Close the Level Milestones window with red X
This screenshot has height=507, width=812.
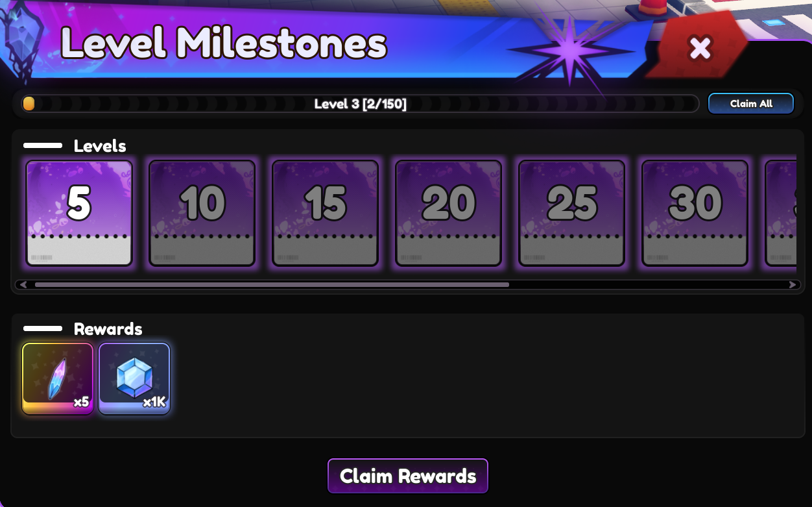click(x=700, y=47)
